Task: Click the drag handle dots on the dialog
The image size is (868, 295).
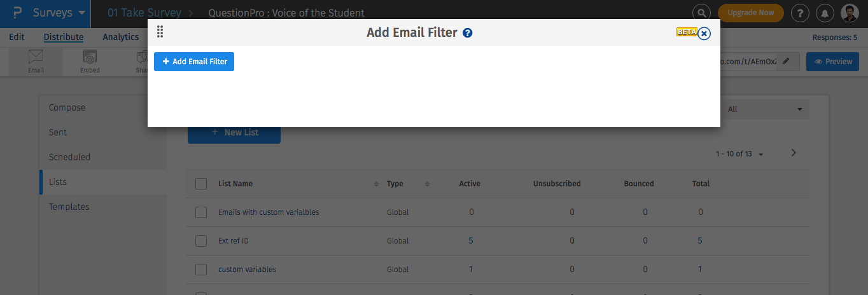Action: click(160, 32)
